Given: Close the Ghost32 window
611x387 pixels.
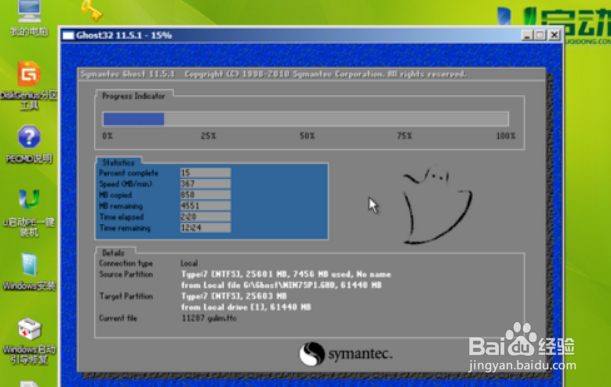Looking at the screenshot, I should coord(554,35).
